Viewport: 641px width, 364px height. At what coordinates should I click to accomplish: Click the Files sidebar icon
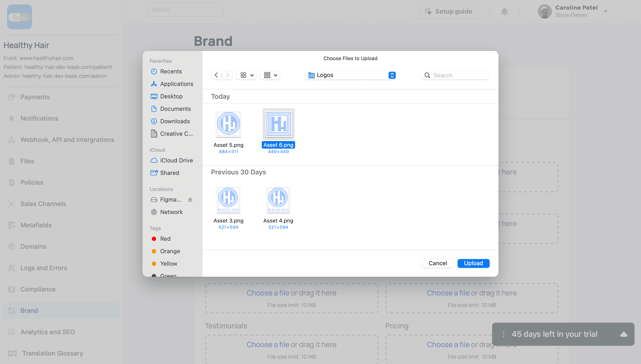tap(12, 161)
